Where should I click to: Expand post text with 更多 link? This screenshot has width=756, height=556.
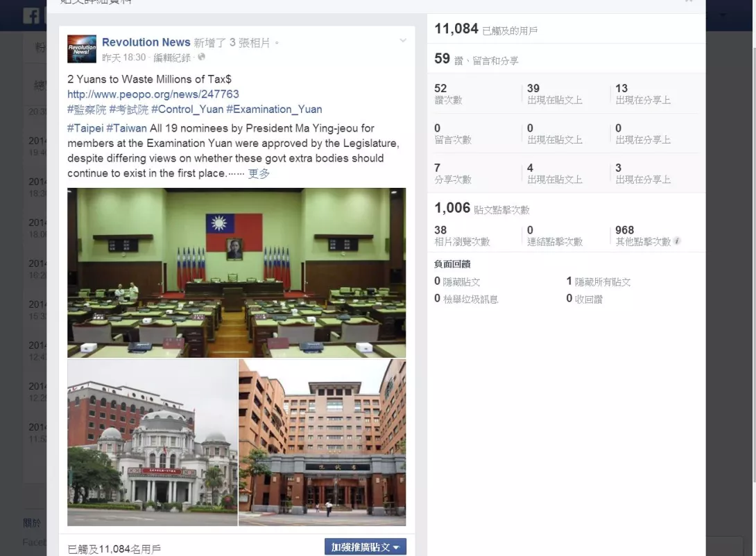pos(259,173)
